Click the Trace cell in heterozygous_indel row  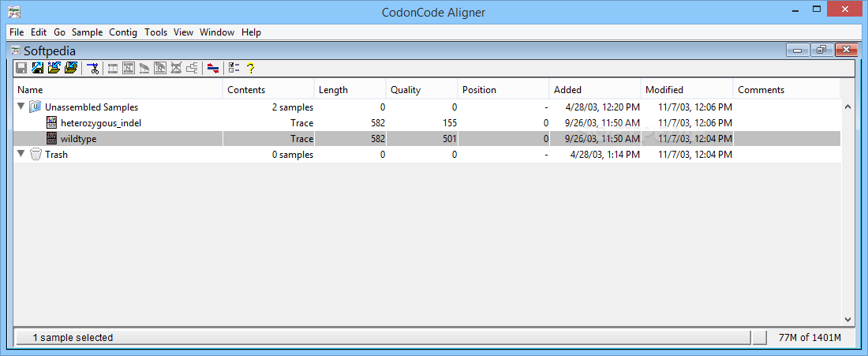click(301, 123)
